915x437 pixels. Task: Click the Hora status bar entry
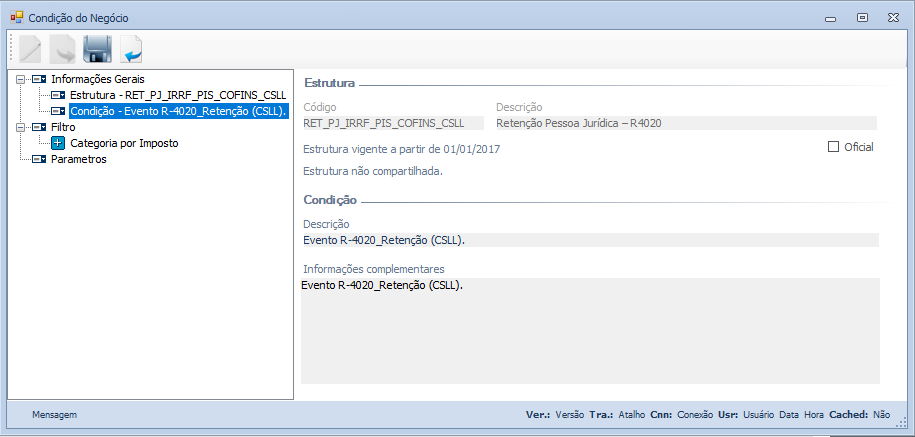tap(814, 415)
